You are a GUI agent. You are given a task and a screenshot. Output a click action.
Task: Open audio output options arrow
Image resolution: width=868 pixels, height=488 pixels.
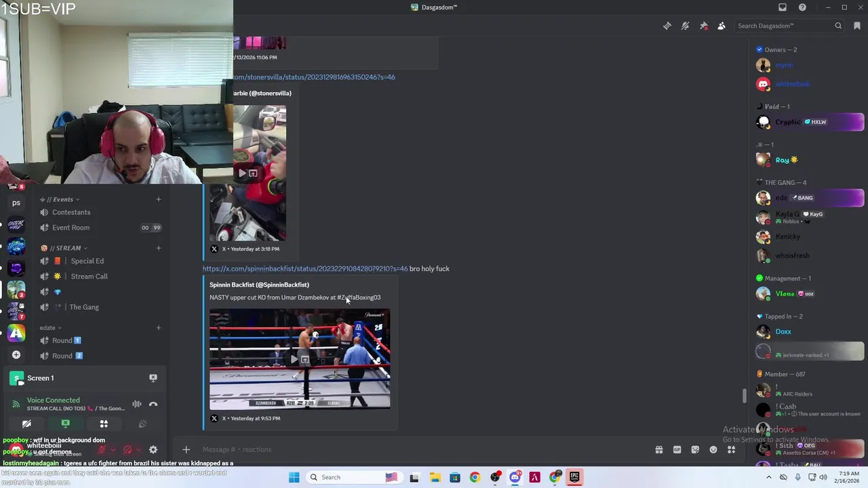click(139, 449)
